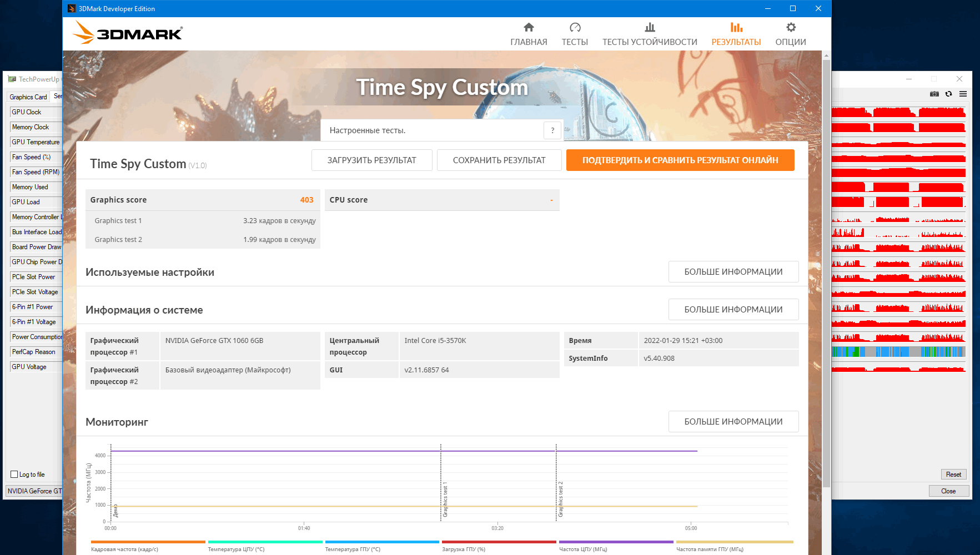Screen dimensions: 980x555
Task: Click the question mark help button
Action: (552, 130)
